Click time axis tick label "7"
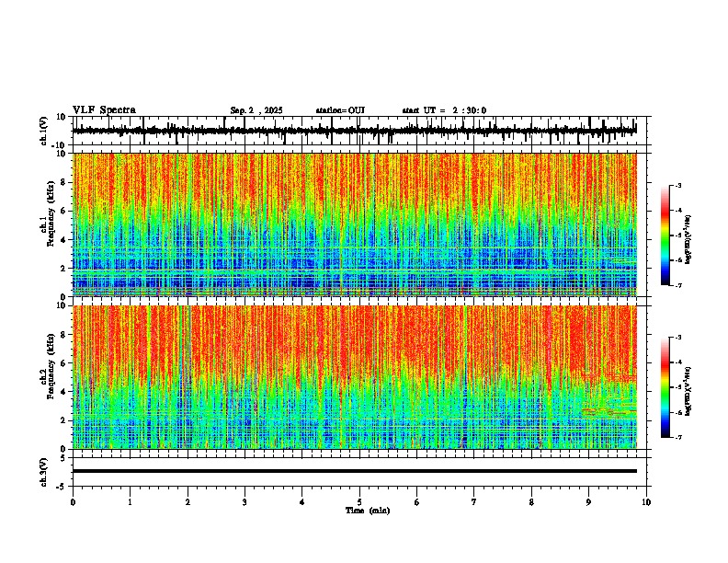 pyautogui.click(x=474, y=502)
